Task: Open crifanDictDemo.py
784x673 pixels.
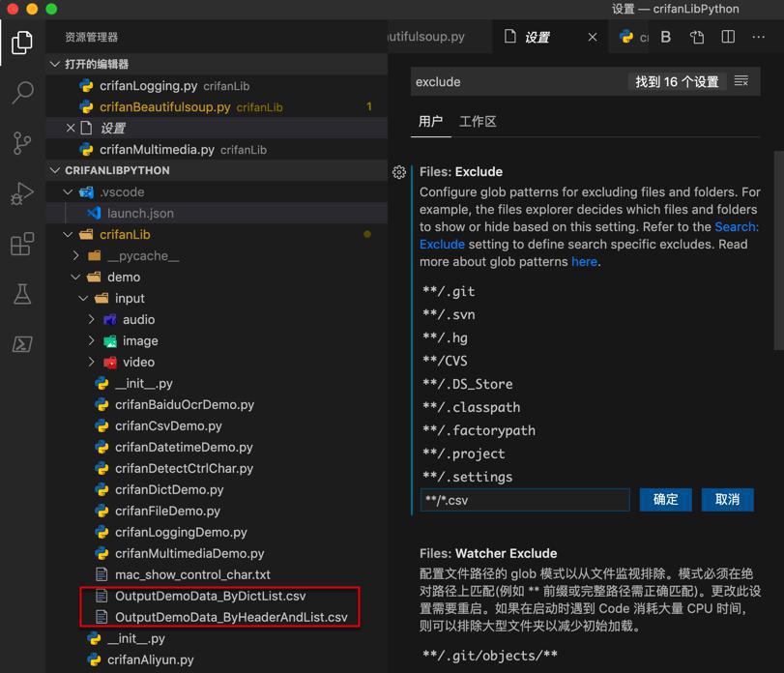Action: pos(217,489)
